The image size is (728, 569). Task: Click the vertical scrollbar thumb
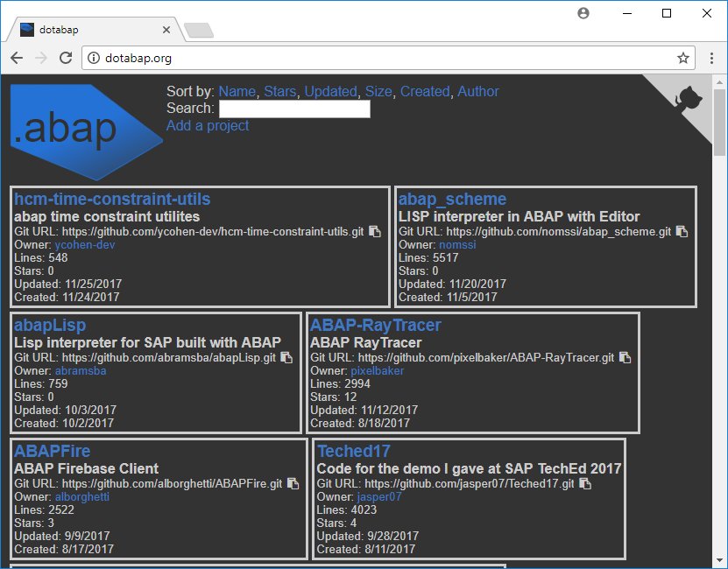pos(719,123)
